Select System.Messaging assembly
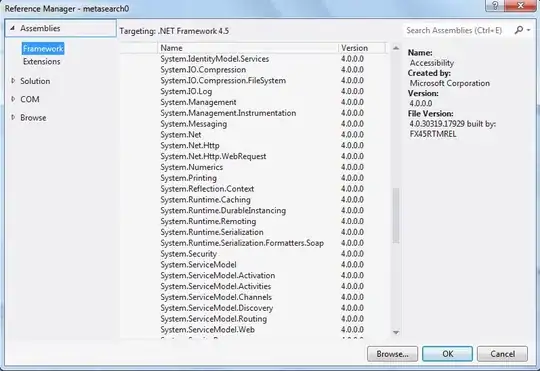540x371 pixels. click(x=255, y=124)
